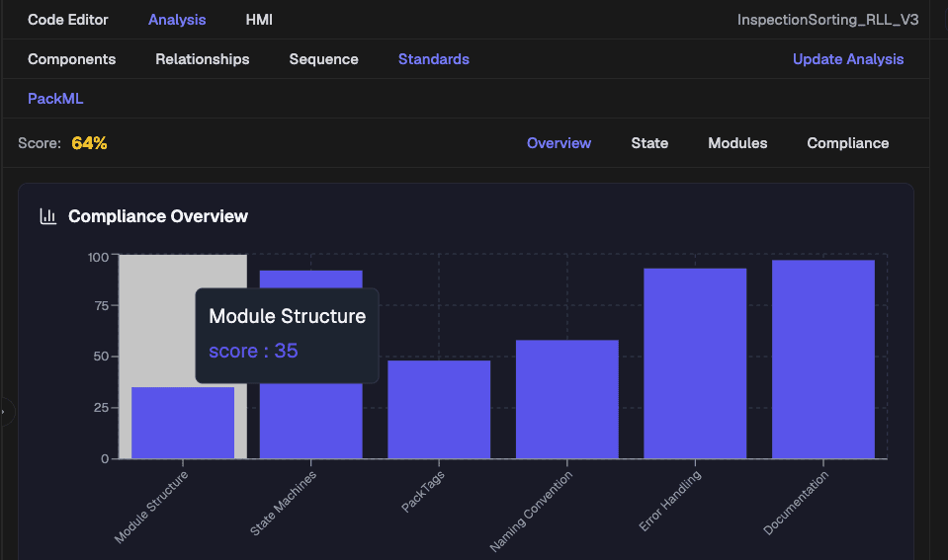The height and width of the screenshot is (560, 948).
Task: Select the Sequence sub-tab
Action: coord(323,59)
